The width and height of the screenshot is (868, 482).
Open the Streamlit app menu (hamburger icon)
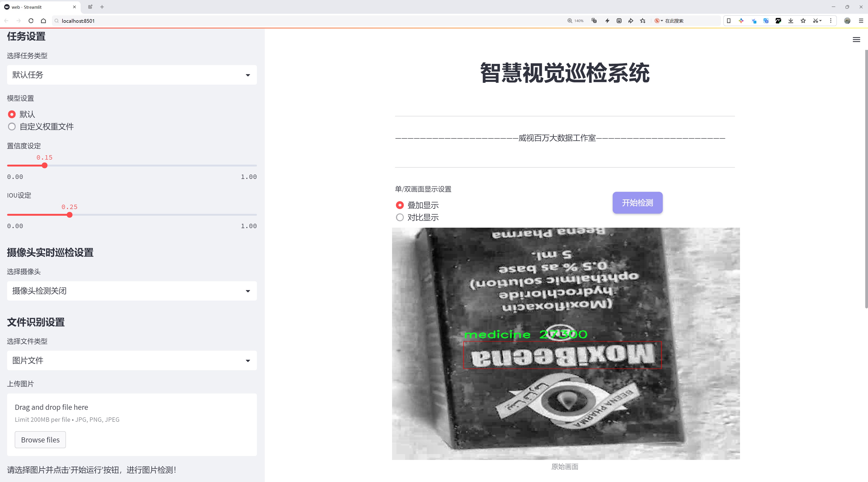[x=856, y=39]
